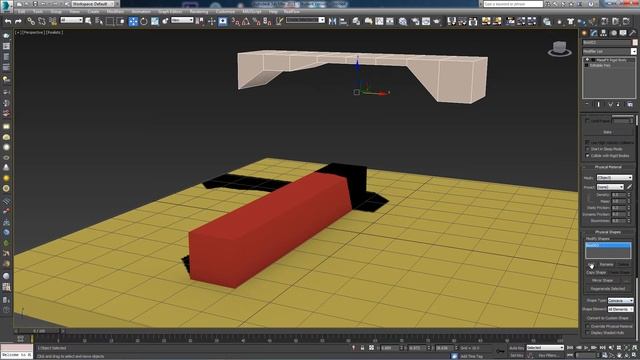The height and width of the screenshot is (360, 640).
Task: Click the Mirror Shape button
Action: click(x=602, y=280)
